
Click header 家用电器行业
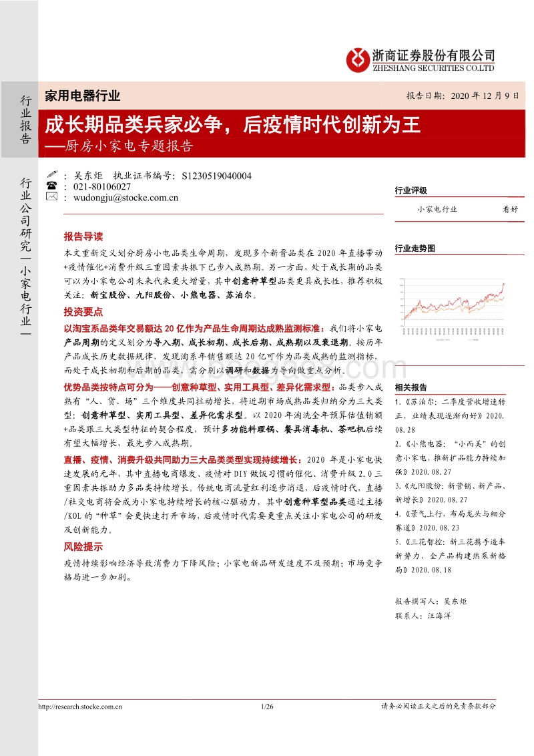[82, 96]
